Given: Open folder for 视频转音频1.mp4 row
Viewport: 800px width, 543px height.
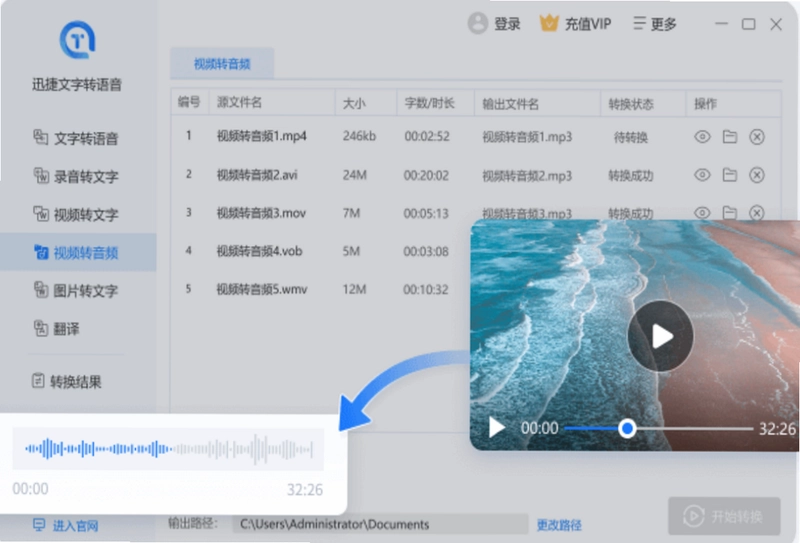Looking at the screenshot, I should pos(730,137).
